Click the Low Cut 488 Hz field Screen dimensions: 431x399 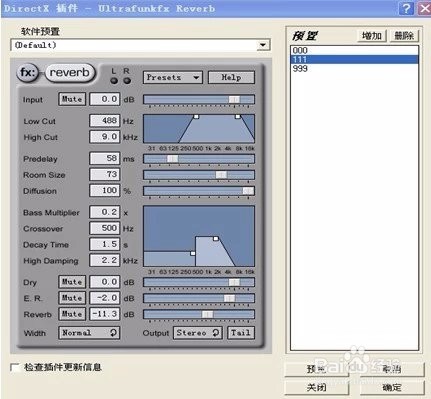(105, 121)
